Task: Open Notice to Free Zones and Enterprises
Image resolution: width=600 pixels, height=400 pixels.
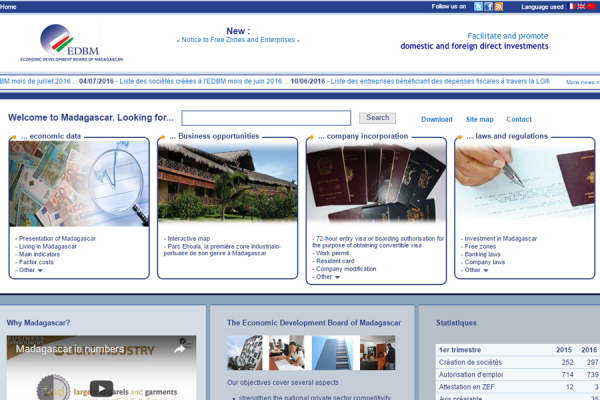Action: [x=238, y=40]
